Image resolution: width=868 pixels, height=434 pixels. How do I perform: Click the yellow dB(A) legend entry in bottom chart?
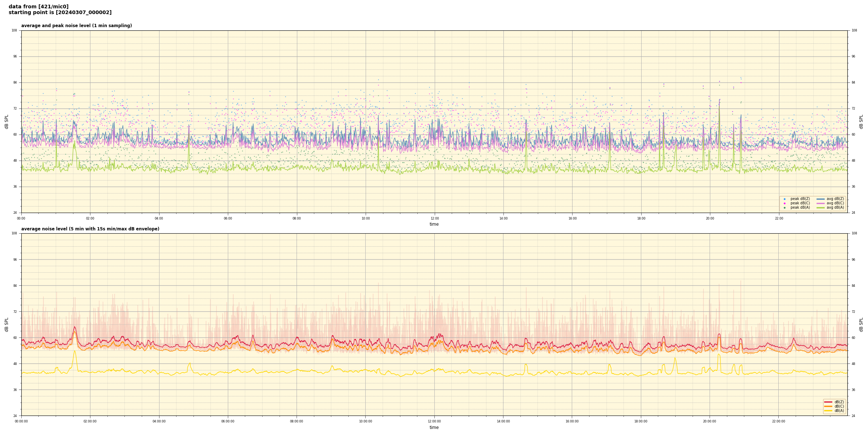coord(828,410)
